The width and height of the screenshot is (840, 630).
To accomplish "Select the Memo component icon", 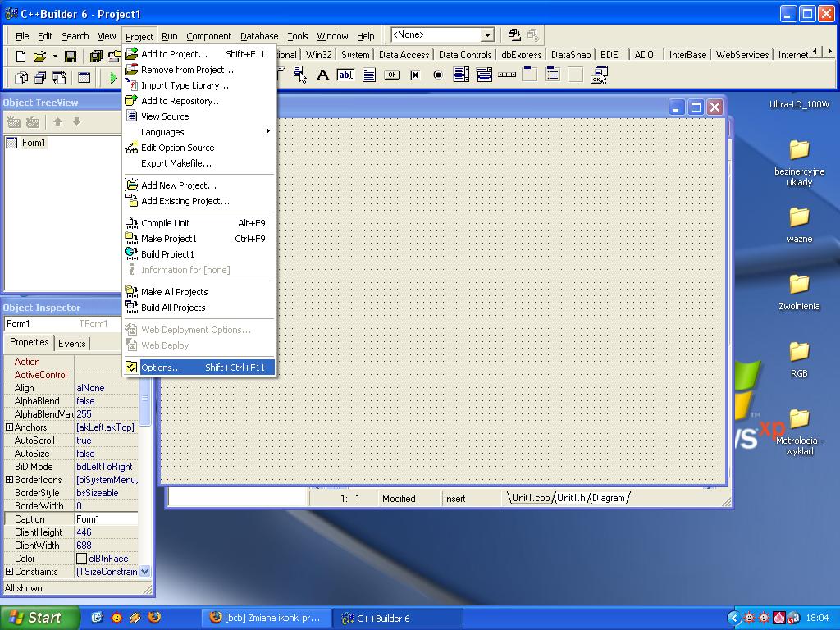I will pyautogui.click(x=369, y=75).
